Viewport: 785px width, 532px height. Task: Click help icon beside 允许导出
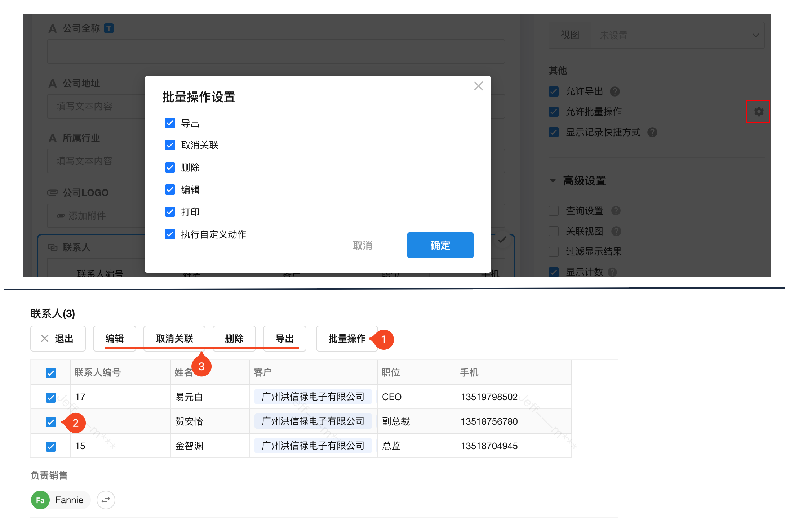(x=615, y=91)
